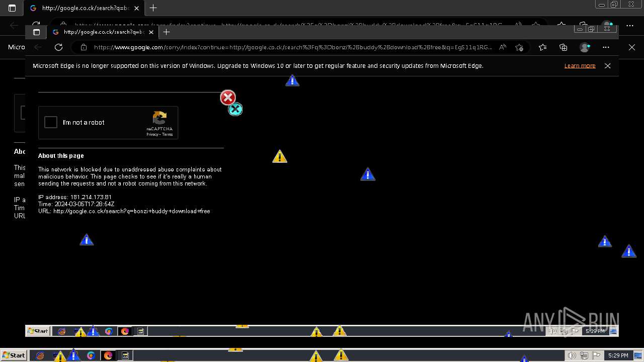Click the Start button on the upper duplicated taskbar
This screenshot has width=644, height=362.
38,331
